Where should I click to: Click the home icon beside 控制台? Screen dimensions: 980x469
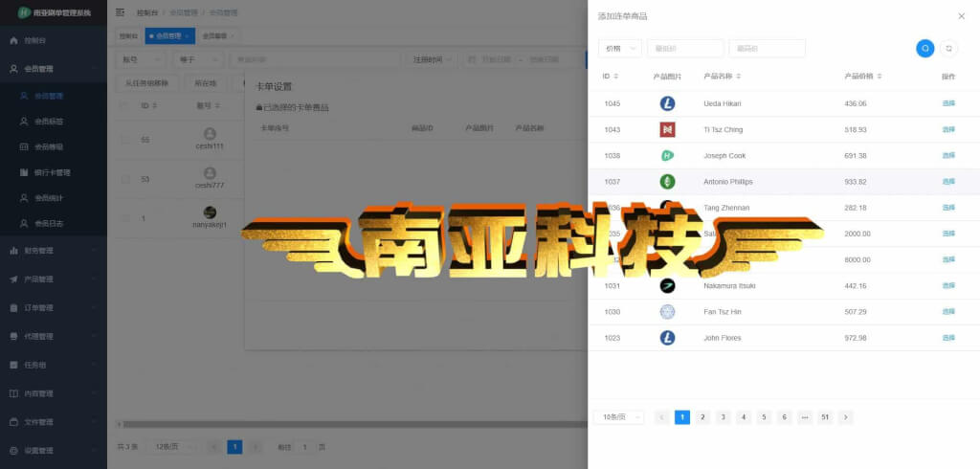click(x=13, y=40)
